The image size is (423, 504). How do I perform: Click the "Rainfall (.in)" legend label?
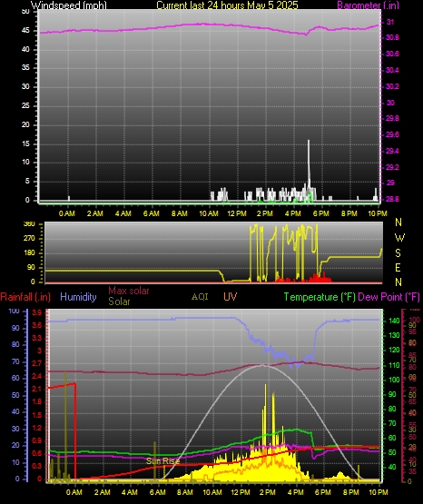pos(25,297)
